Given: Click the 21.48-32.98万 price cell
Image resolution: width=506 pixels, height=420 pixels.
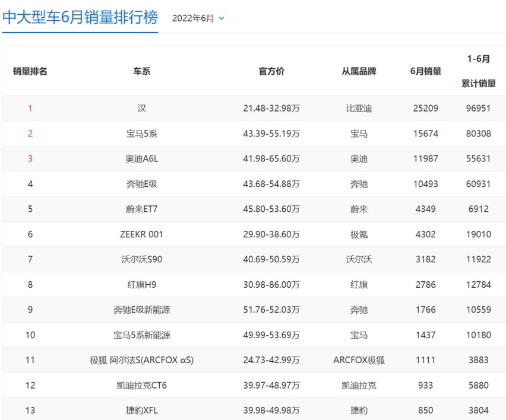Looking at the screenshot, I should [x=271, y=108].
